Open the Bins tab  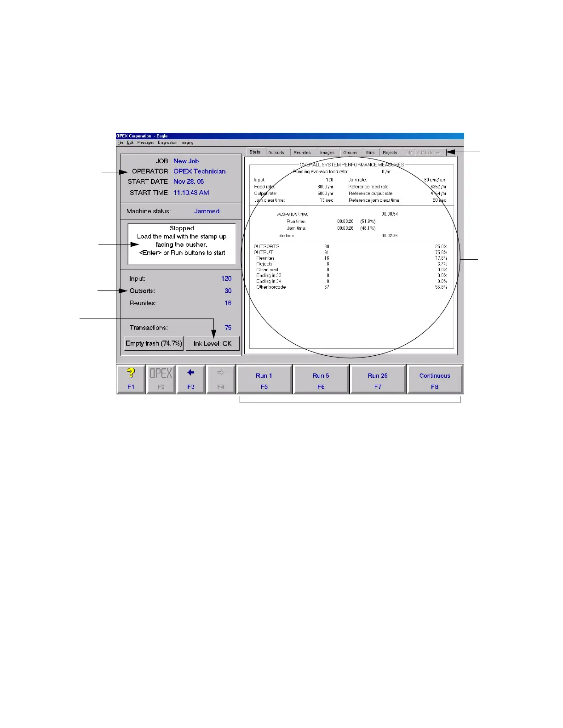pos(370,153)
